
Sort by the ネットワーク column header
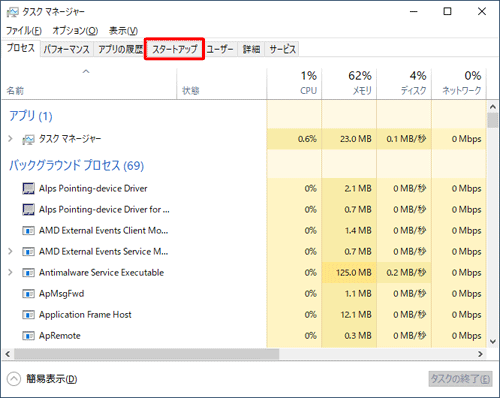(x=459, y=83)
